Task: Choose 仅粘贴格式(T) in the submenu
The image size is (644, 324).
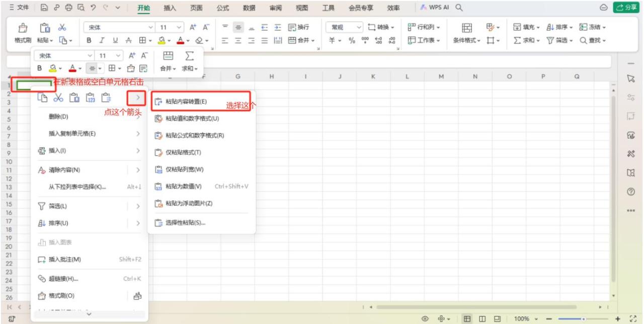Action: [x=201, y=152]
